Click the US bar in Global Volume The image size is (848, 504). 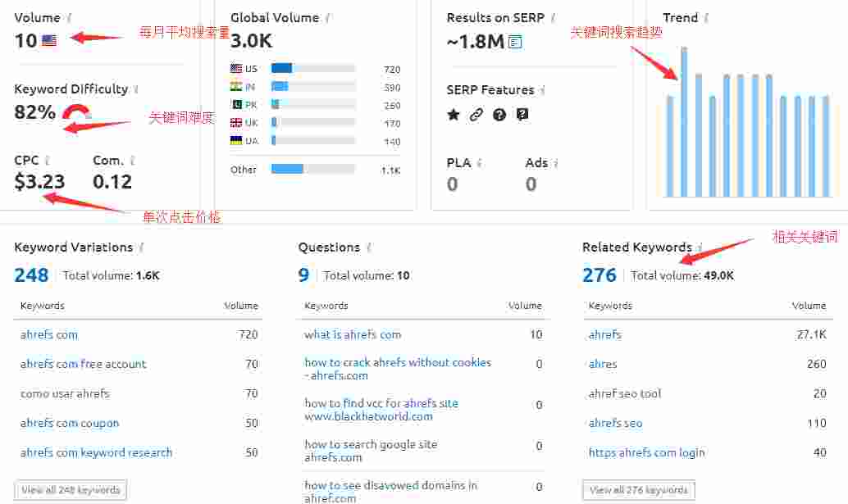tap(282, 69)
